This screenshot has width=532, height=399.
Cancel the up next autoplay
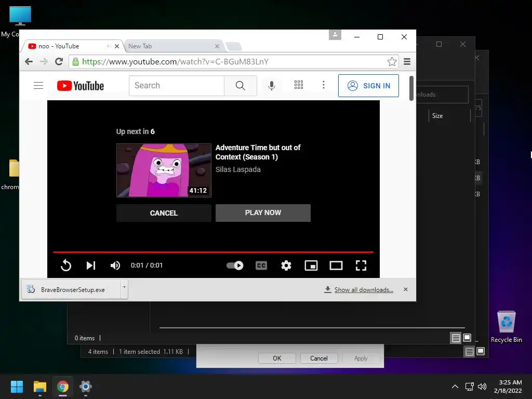(164, 213)
